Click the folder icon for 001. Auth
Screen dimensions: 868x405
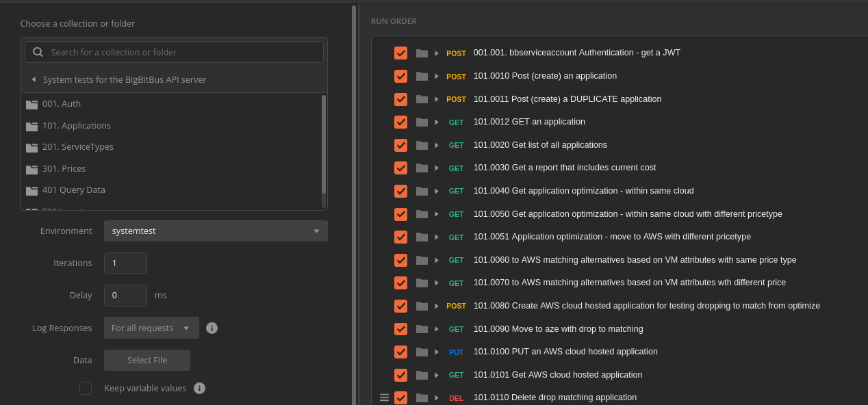coord(31,104)
